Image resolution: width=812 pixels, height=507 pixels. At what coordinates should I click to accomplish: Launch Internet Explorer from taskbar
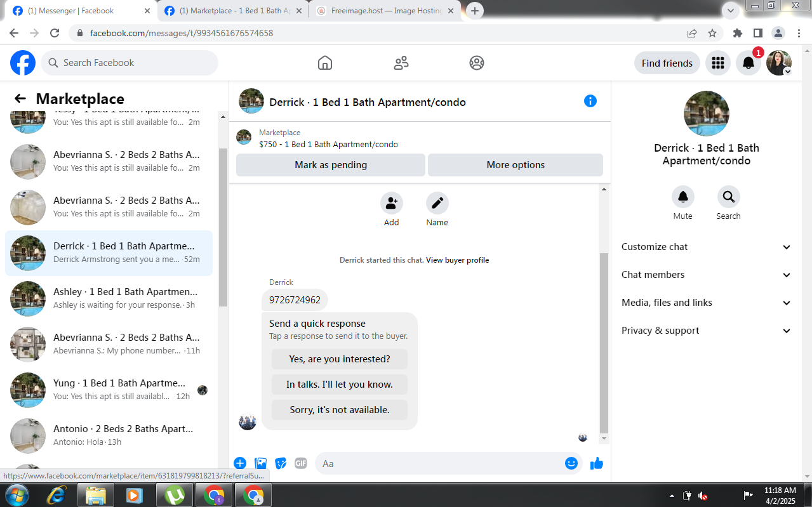tap(57, 495)
